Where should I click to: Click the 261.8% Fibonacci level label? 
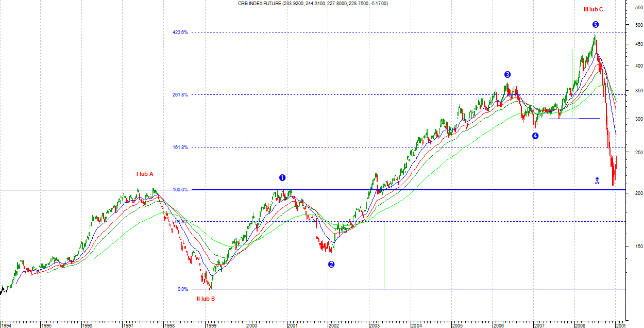pos(180,94)
